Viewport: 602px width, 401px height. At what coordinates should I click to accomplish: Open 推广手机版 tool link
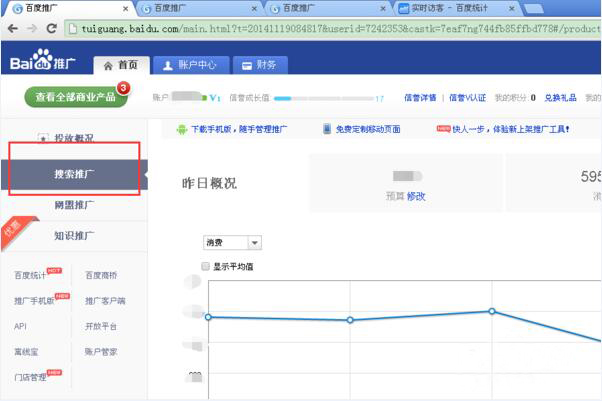click(x=34, y=301)
